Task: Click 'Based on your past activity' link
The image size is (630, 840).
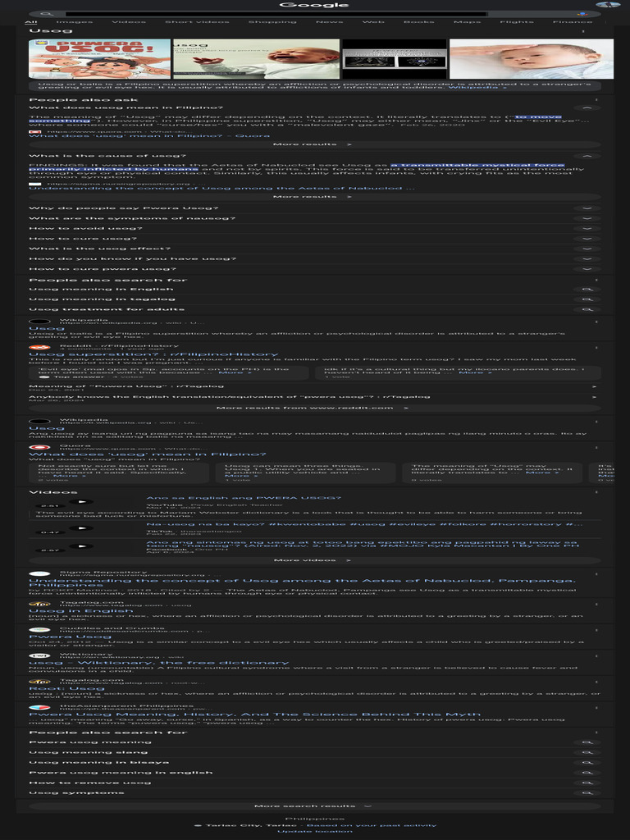Action: tap(372, 825)
